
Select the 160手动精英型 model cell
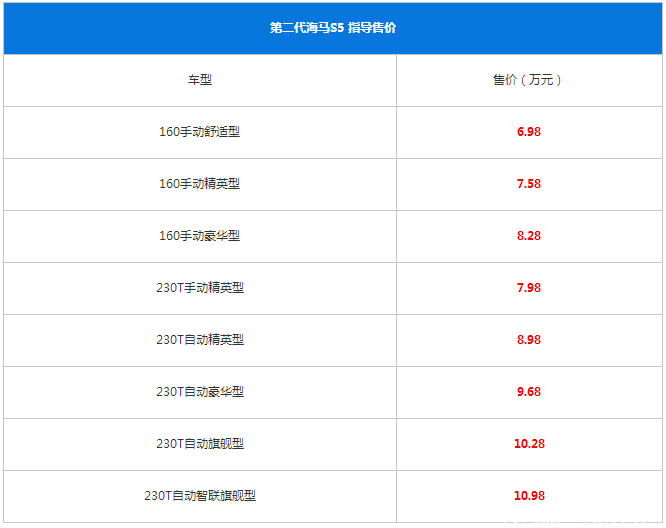[x=200, y=184]
